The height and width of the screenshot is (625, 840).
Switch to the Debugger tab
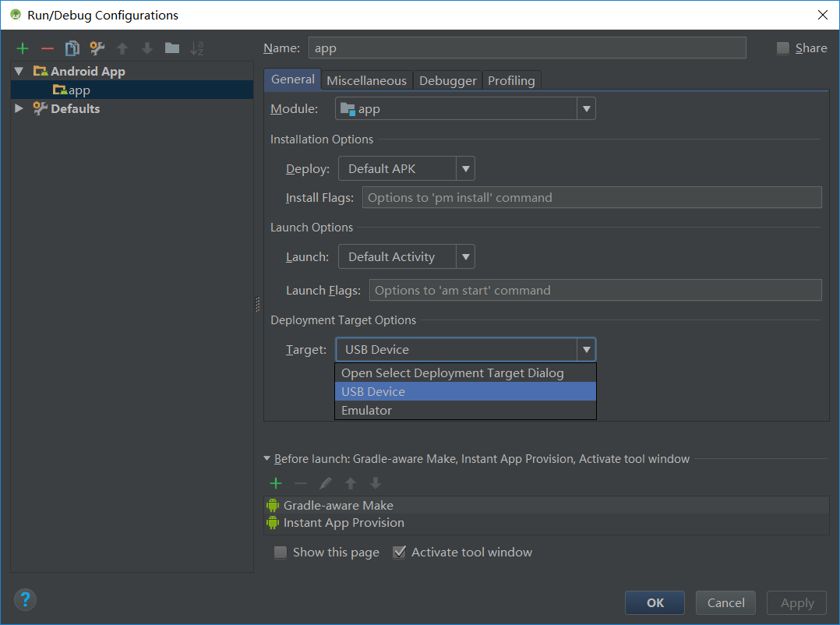coord(448,80)
